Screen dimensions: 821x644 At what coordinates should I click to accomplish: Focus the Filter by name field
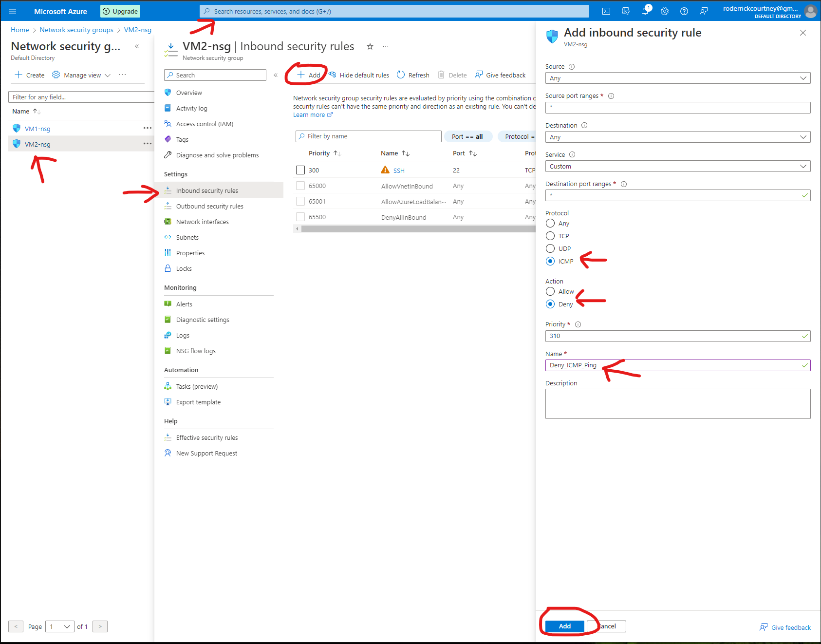(x=369, y=136)
